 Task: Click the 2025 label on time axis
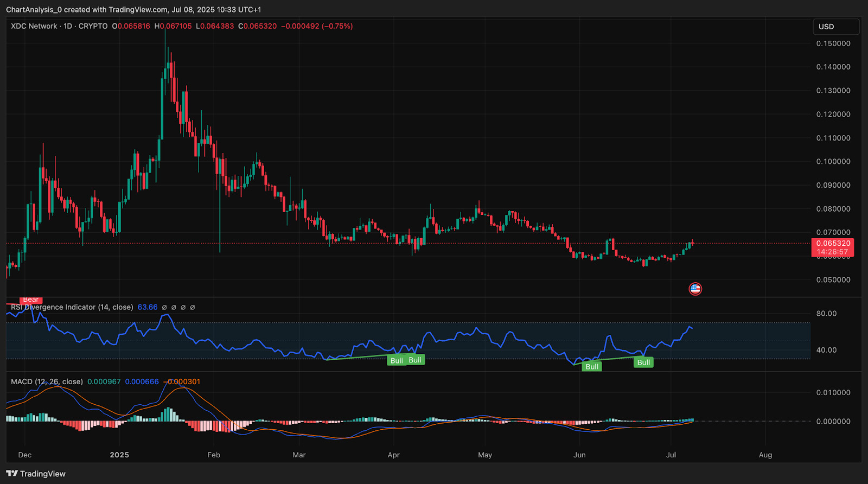point(119,455)
